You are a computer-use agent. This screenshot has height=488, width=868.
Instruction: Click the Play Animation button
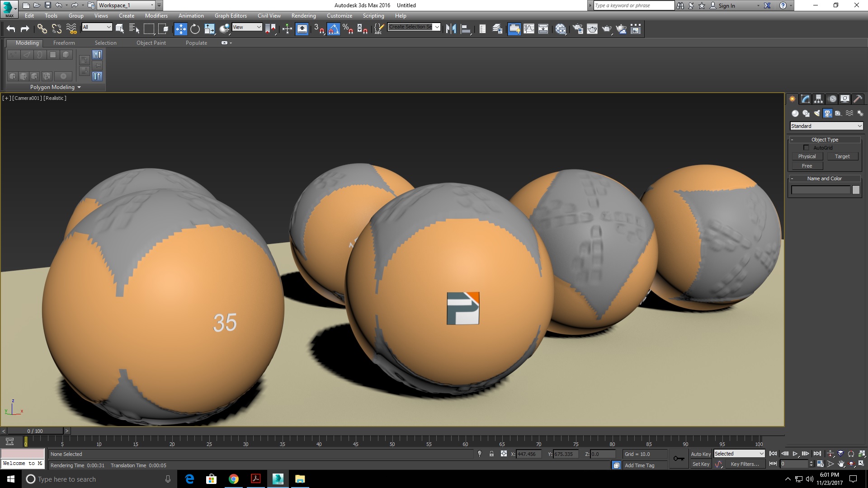[795, 454]
